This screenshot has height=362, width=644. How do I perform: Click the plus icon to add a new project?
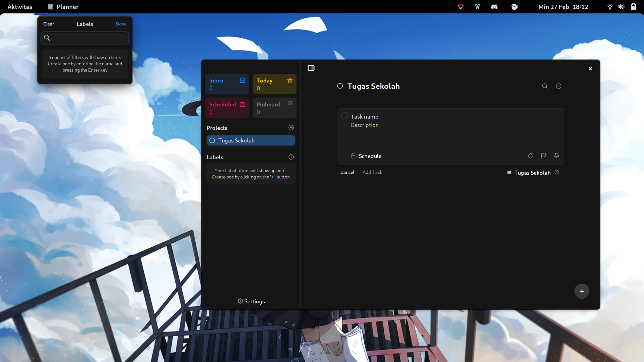[x=291, y=128]
